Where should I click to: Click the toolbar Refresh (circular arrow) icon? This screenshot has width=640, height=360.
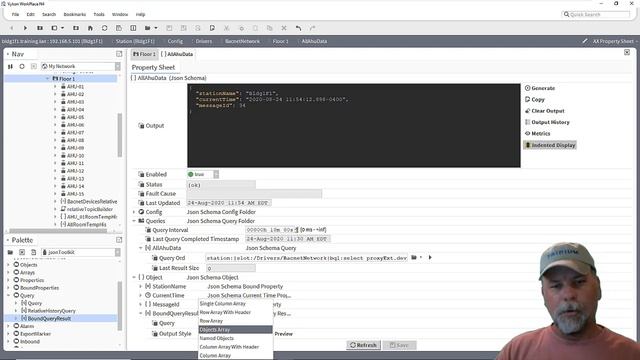tap(104, 28)
